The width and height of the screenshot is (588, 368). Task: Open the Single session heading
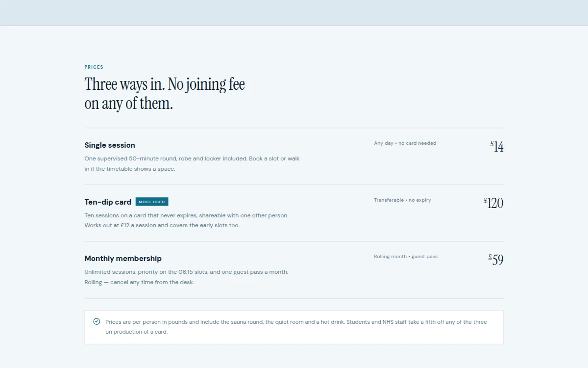(110, 145)
